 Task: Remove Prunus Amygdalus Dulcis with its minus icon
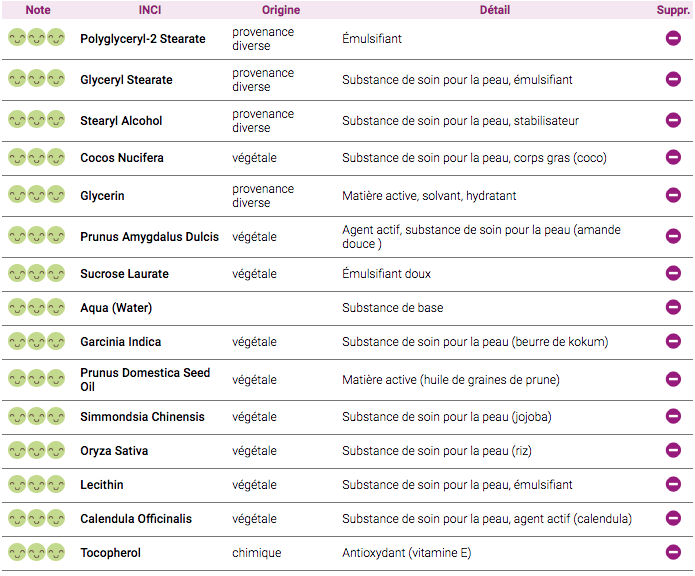click(x=673, y=236)
